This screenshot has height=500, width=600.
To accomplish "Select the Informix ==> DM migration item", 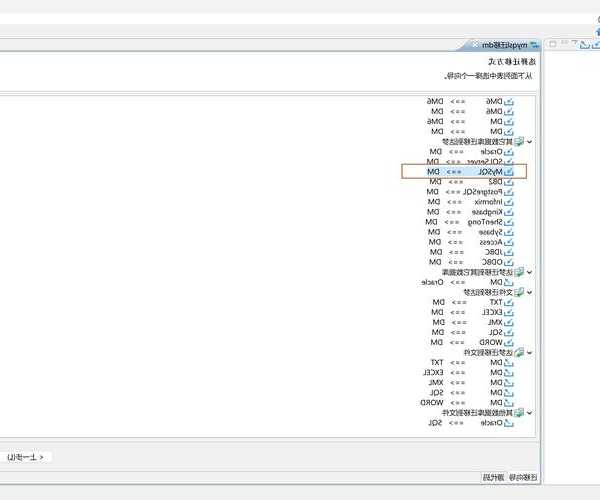I will pyautogui.click(x=470, y=202).
